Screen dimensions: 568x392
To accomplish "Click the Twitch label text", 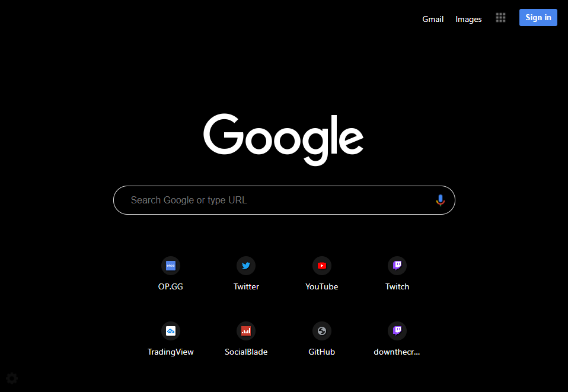I will point(397,286).
